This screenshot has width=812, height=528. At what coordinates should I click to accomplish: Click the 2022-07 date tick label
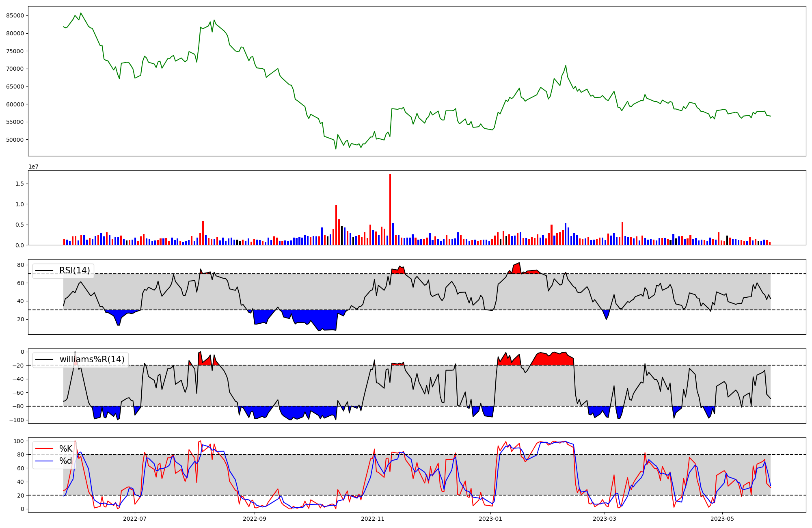[135, 519]
